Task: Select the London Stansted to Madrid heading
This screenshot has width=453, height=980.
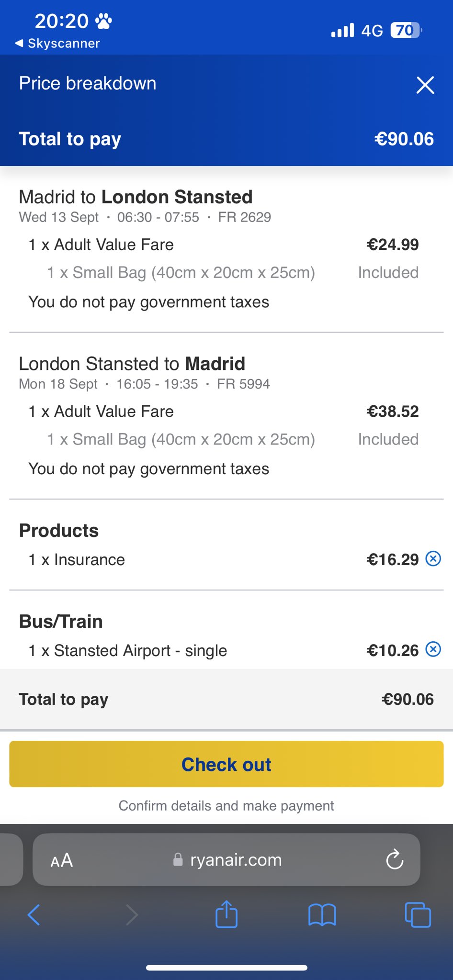Action: [132, 364]
